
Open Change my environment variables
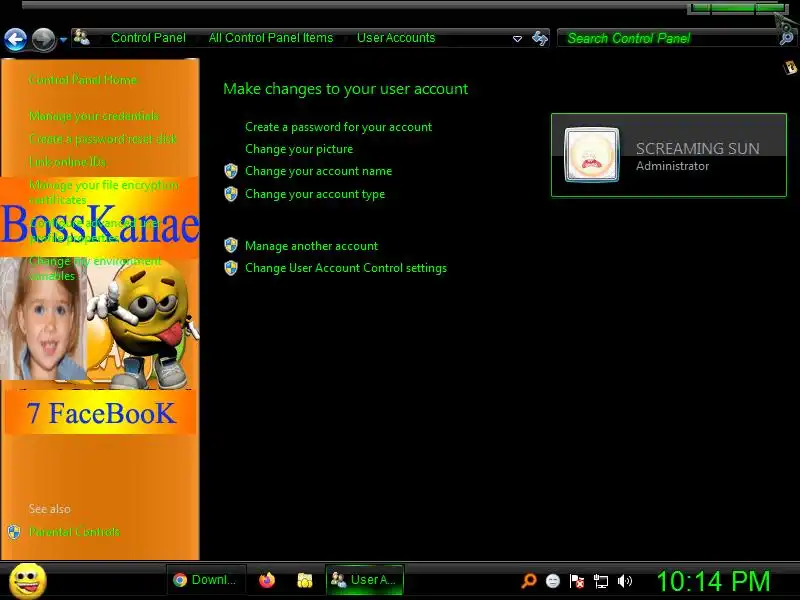coord(95,268)
